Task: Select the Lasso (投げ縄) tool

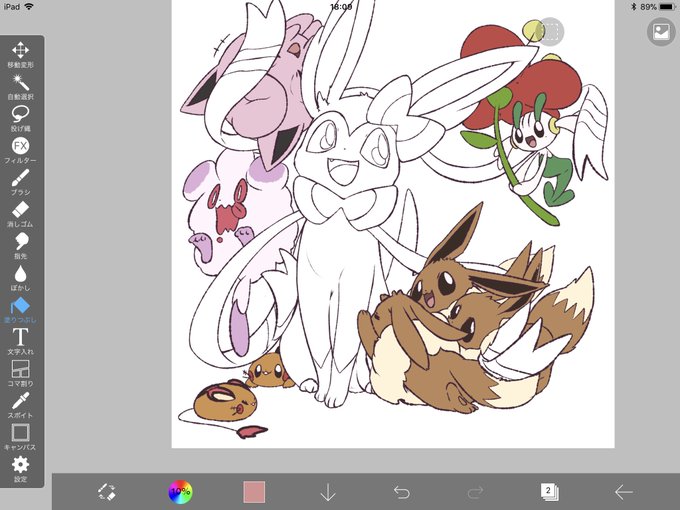Action: [x=20, y=119]
